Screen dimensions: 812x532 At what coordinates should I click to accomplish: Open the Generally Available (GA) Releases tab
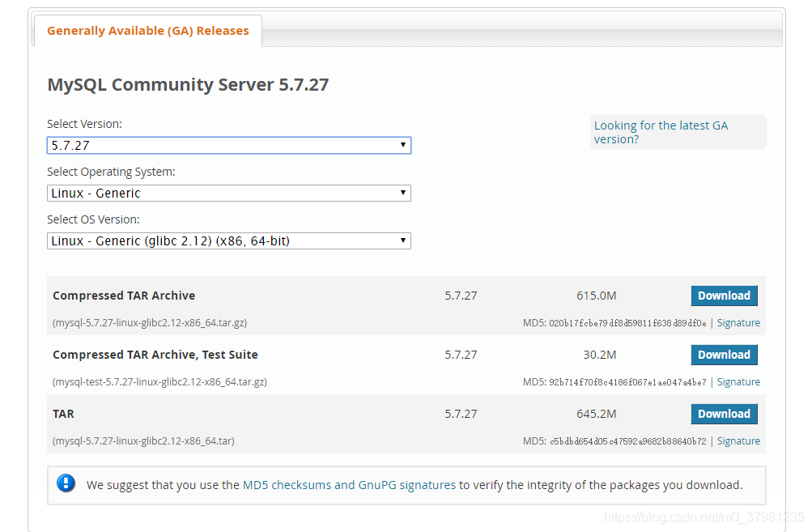(147, 31)
